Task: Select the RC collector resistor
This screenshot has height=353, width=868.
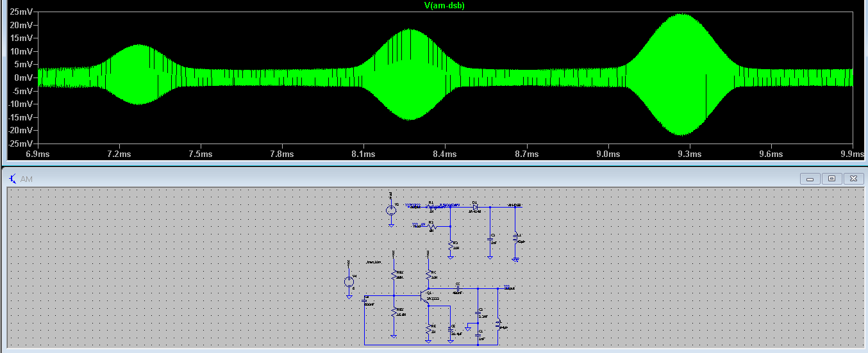Action: click(x=428, y=274)
